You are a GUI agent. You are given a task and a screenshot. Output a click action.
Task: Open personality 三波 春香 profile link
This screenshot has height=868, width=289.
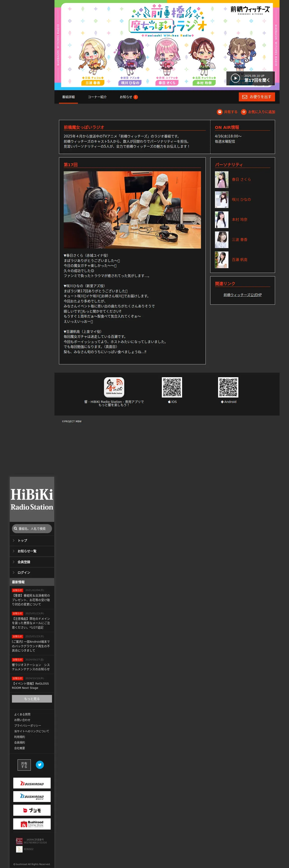point(239,240)
